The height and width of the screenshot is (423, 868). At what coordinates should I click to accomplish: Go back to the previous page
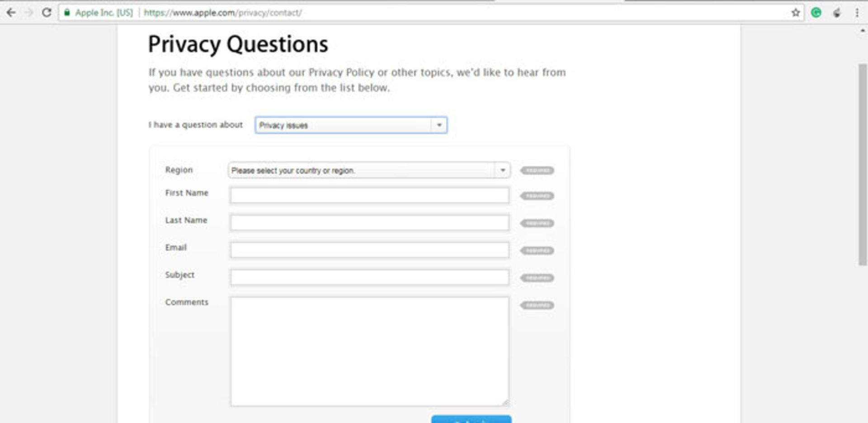[x=11, y=13]
